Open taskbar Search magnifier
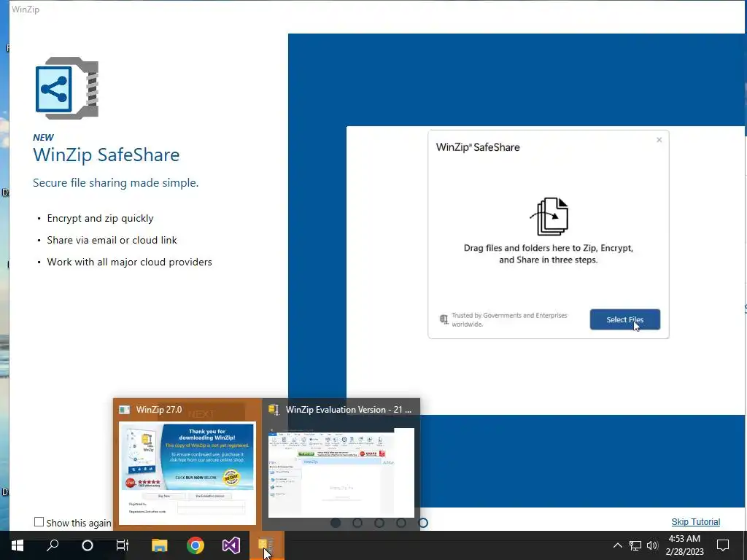Viewport: 747px width, 560px height. tap(53, 545)
